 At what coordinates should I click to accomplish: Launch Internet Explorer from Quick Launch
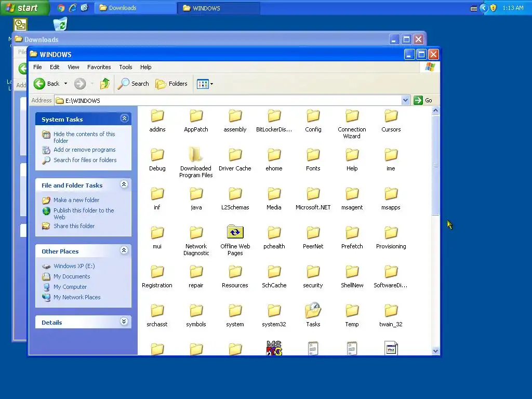tap(73, 8)
